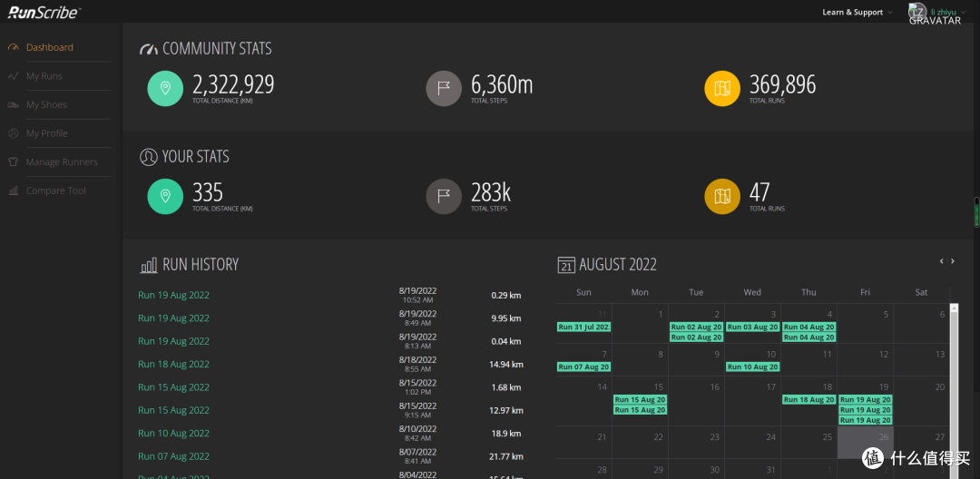Open Run 10 Aug 2022 in history
This screenshot has height=479, width=980.
[x=173, y=434]
